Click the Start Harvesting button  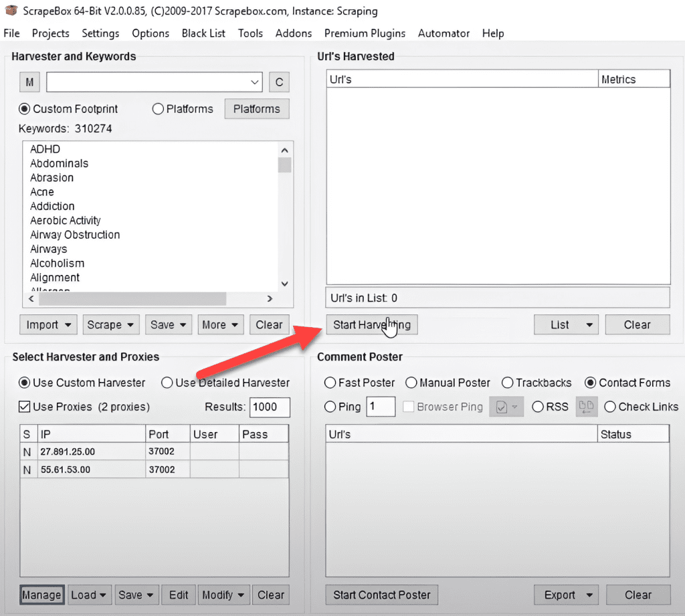(372, 324)
